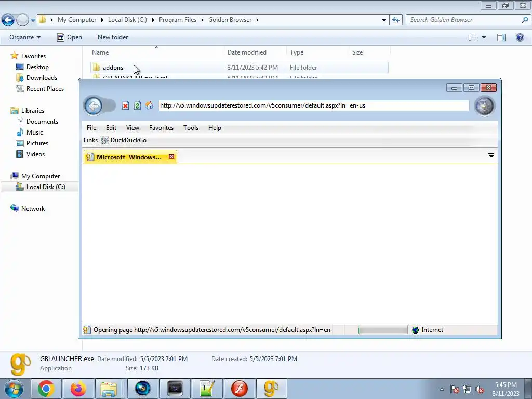The image size is (532, 399).
Task: Click the search magnifier icon in Explorer
Action: (525, 20)
